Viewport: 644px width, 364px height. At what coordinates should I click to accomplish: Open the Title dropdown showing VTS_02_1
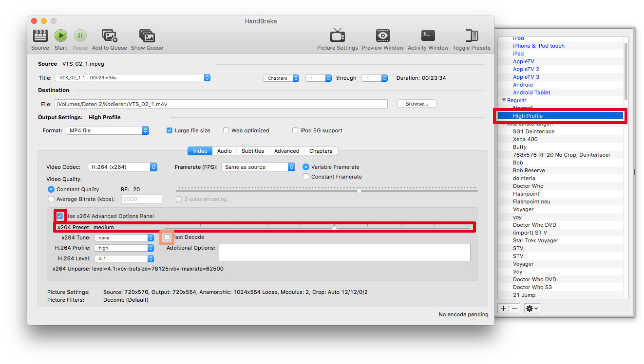(x=133, y=78)
